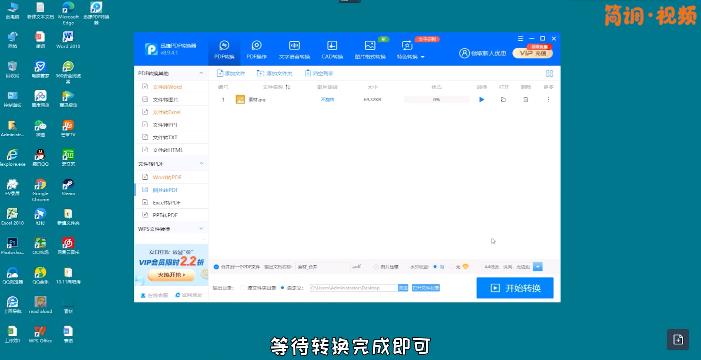Open the three-dot more options icon
This screenshot has width=701, height=360.
[549, 99]
